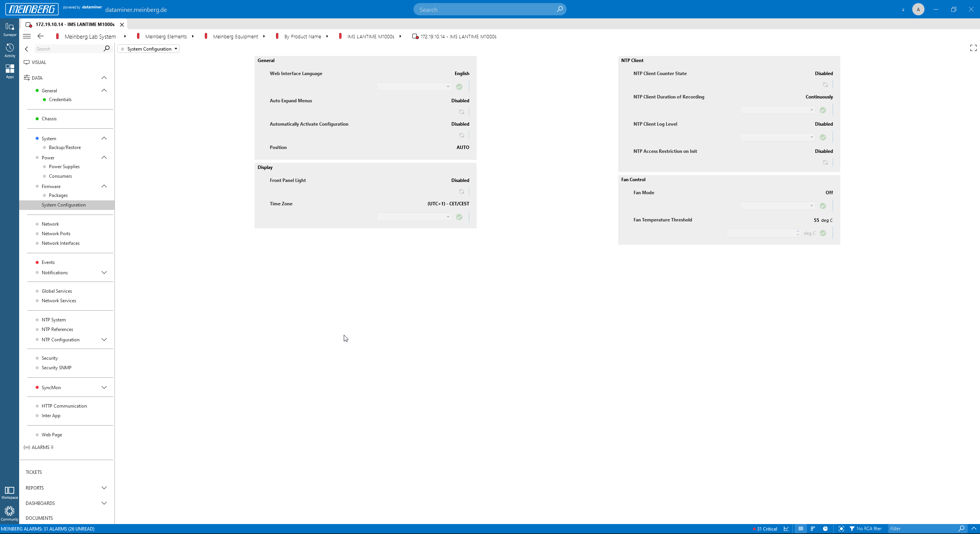The width and height of the screenshot is (980, 534).
Task: Apply Fan Temperature Threshold green check
Action: 823,233
